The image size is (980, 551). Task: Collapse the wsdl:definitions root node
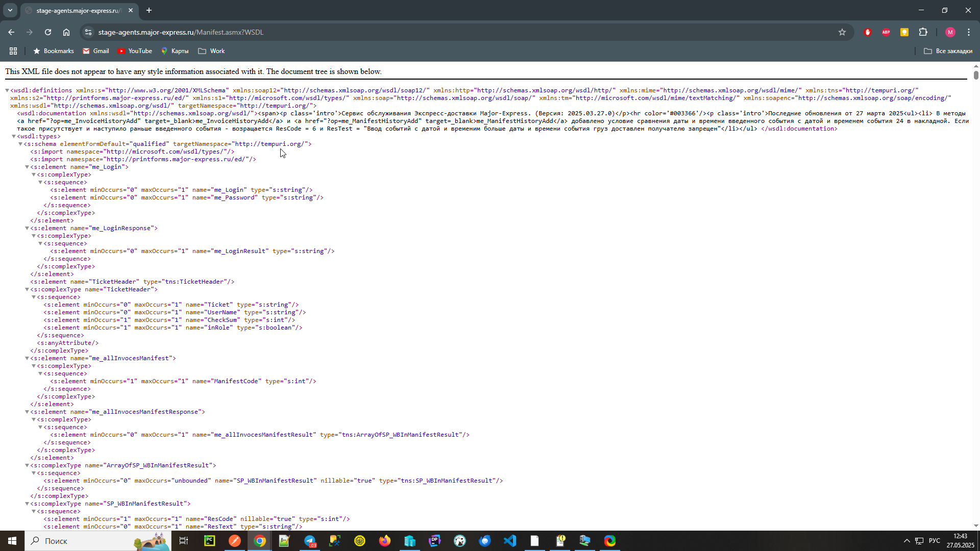pyautogui.click(x=7, y=90)
